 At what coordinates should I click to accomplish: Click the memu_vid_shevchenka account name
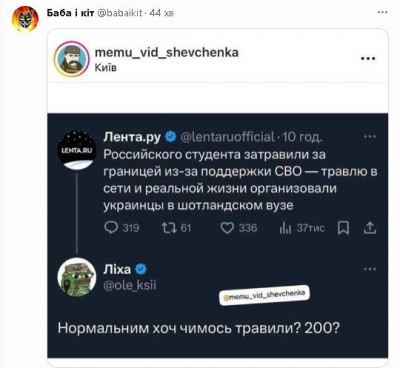coord(167,52)
